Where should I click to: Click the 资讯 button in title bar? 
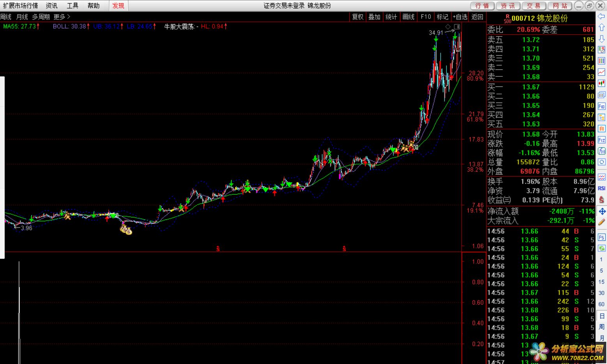[x=508, y=6]
